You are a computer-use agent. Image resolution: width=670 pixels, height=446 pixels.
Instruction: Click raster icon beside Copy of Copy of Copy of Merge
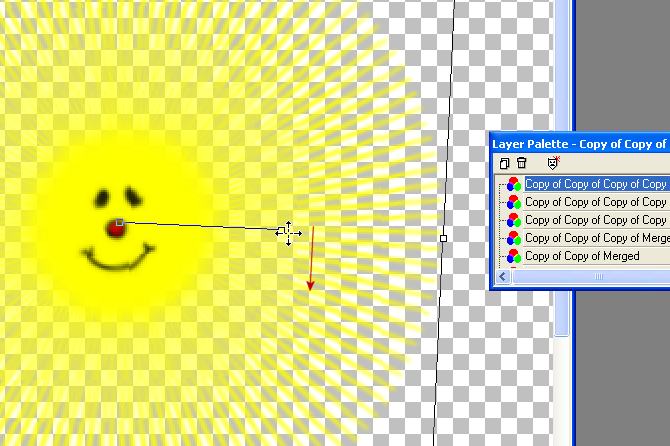click(x=514, y=238)
